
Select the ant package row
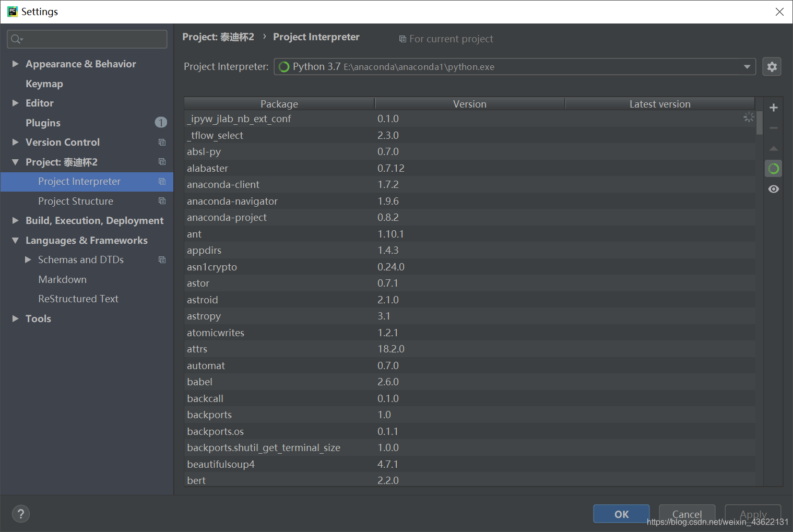pyautogui.click(x=470, y=234)
